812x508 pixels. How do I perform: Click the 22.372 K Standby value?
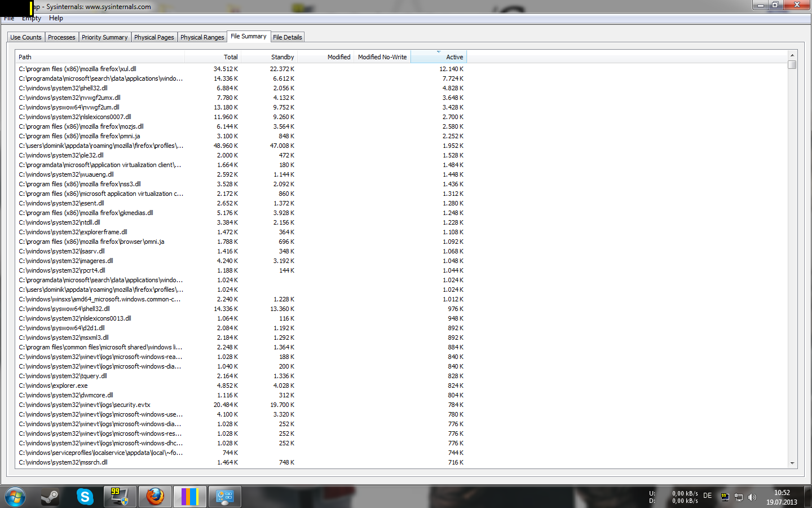[x=282, y=69]
